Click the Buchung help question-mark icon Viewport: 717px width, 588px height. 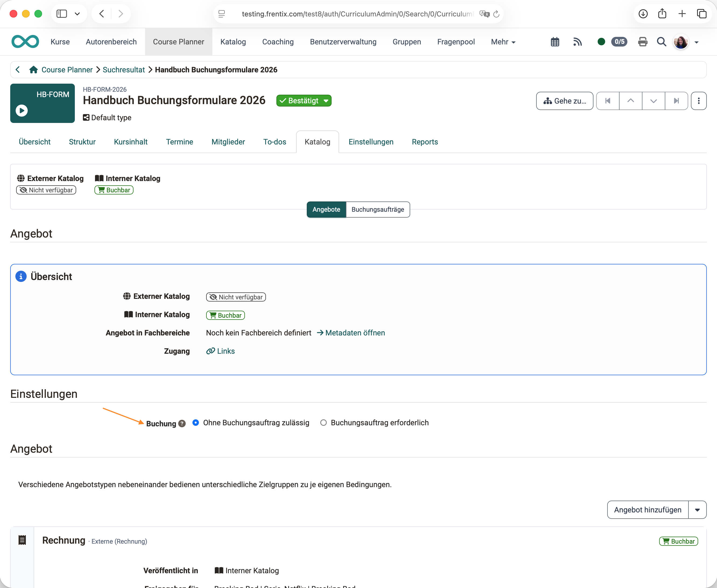point(182,424)
